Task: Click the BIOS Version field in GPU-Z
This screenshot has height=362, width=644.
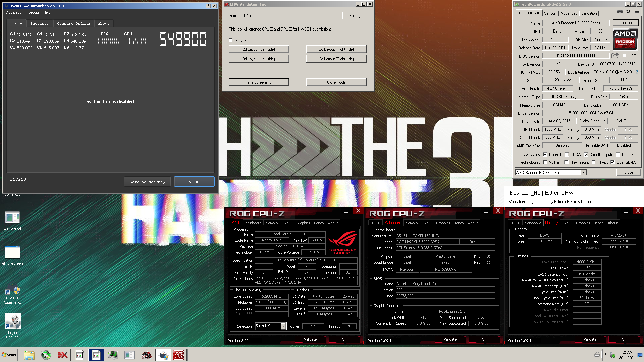Action: tap(576, 56)
